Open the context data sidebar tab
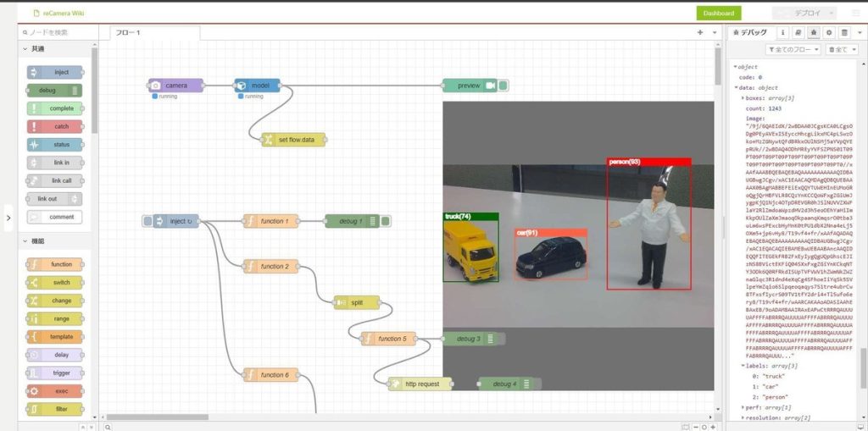The image size is (868, 431). tap(844, 33)
